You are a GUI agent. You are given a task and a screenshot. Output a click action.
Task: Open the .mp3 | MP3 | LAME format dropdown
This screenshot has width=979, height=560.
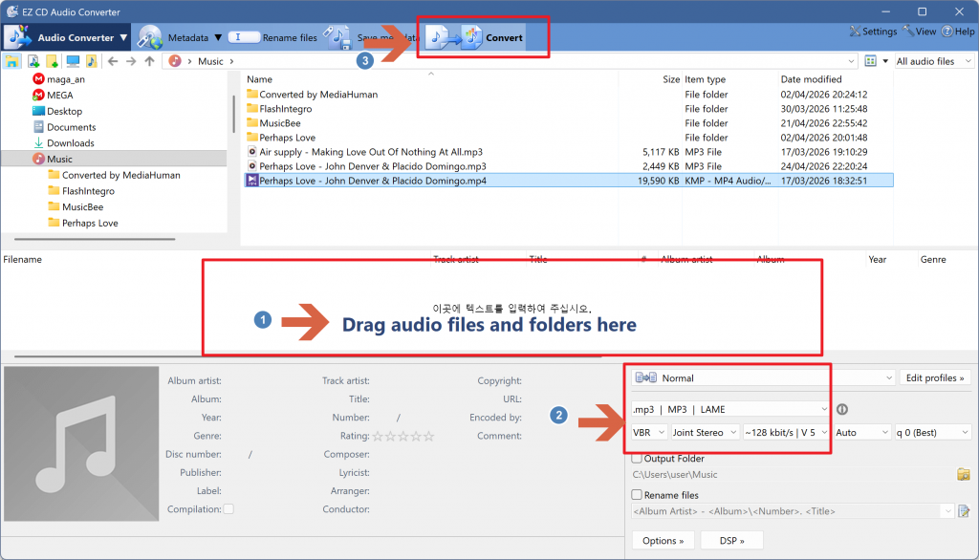coord(729,409)
